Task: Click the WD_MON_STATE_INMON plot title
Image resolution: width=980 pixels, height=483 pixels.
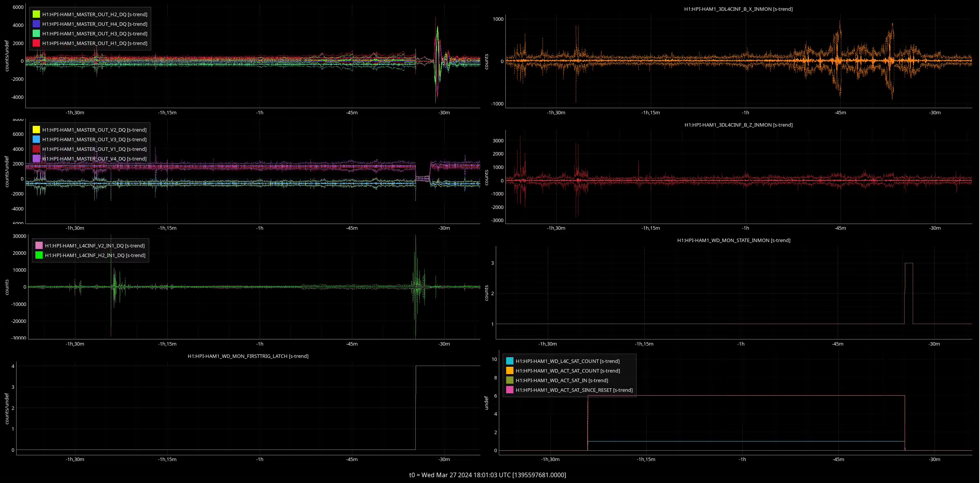Action: tap(733, 240)
